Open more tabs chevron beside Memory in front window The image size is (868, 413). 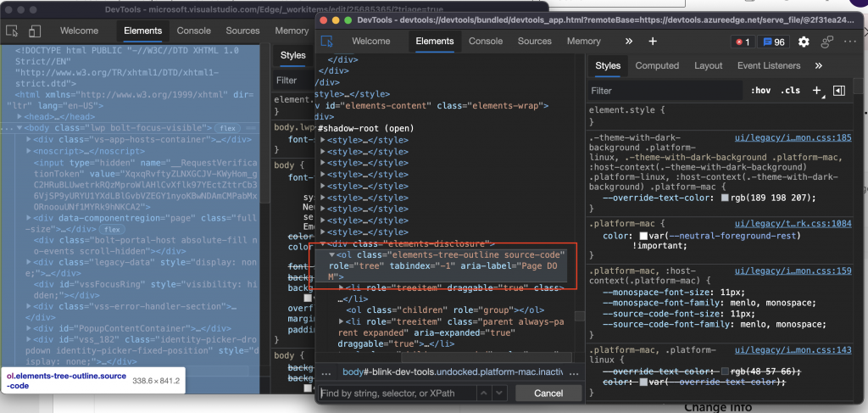(x=628, y=42)
